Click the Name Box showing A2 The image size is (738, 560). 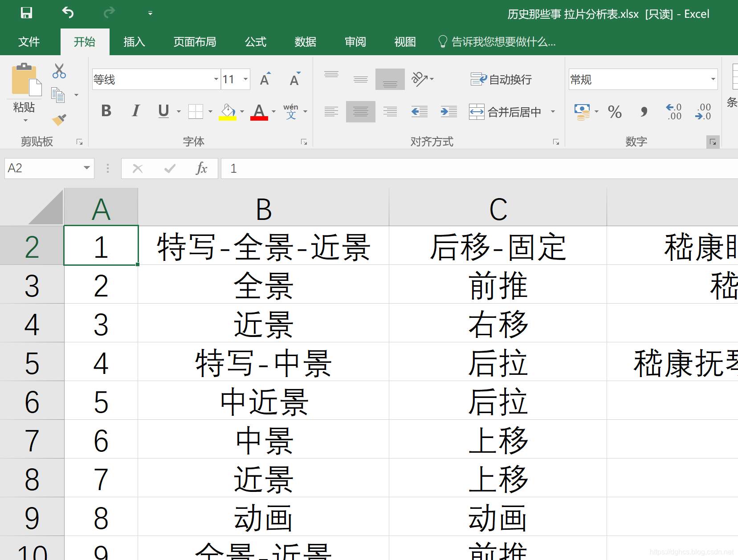[x=43, y=168]
